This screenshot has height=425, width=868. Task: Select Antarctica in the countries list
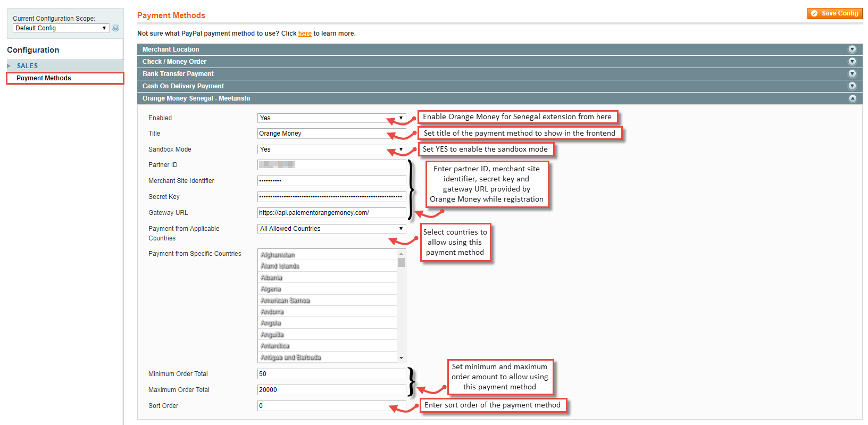tap(327, 346)
